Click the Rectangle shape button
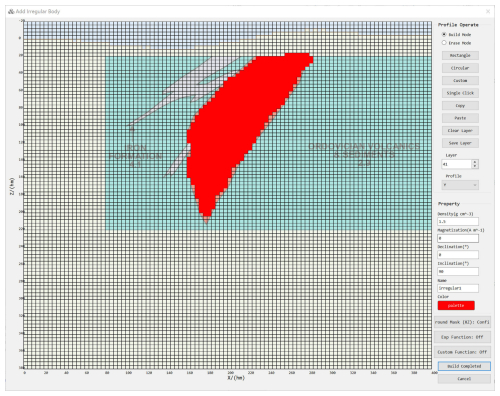This screenshot has width=500, height=396. pos(460,55)
